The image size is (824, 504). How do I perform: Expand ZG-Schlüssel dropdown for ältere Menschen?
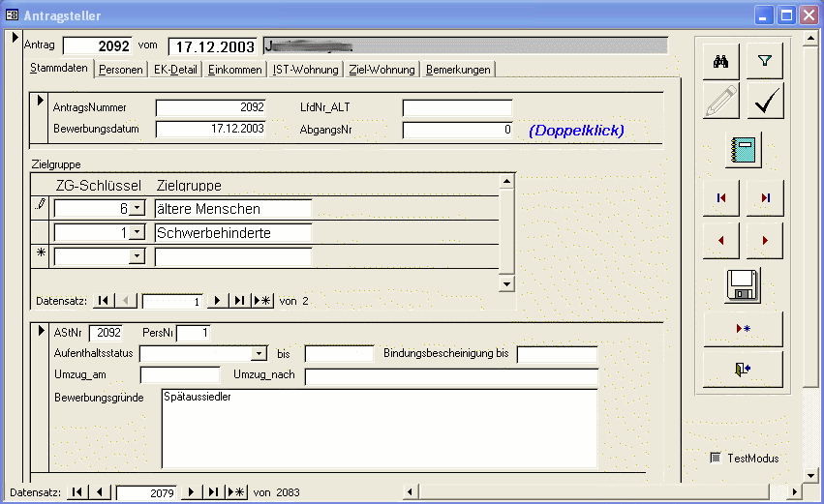(x=137, y=208)
